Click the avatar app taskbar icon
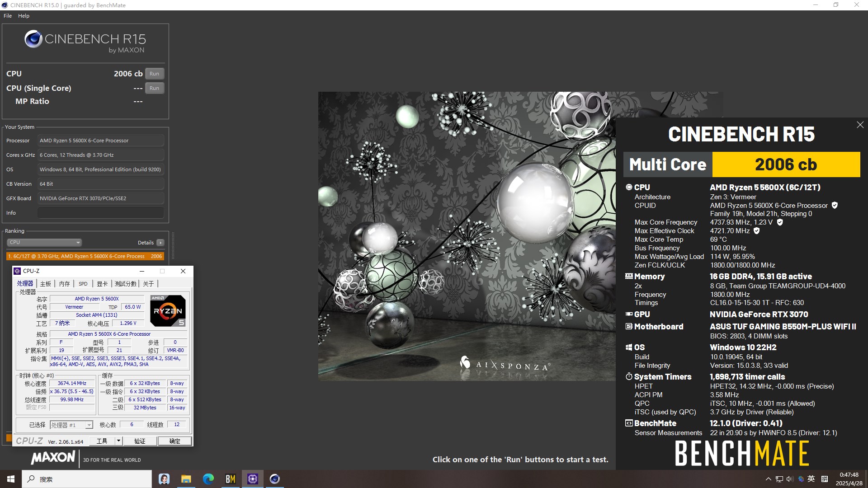 [x=164, y=479]
